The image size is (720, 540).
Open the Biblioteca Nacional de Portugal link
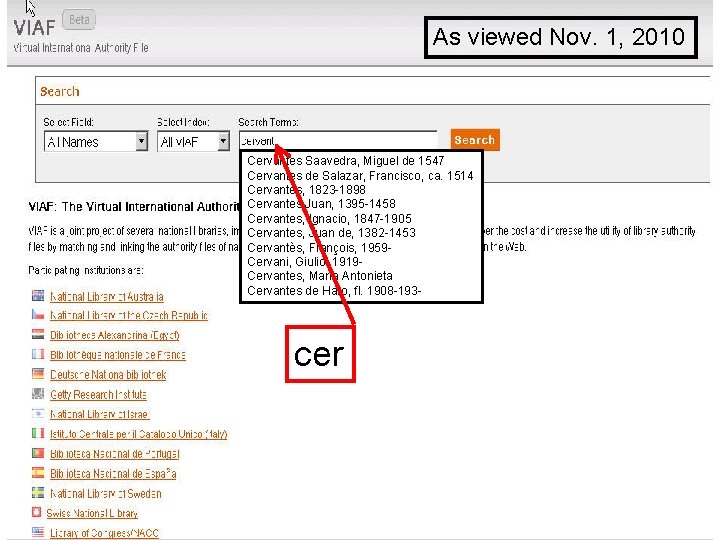tap(115, 454)
